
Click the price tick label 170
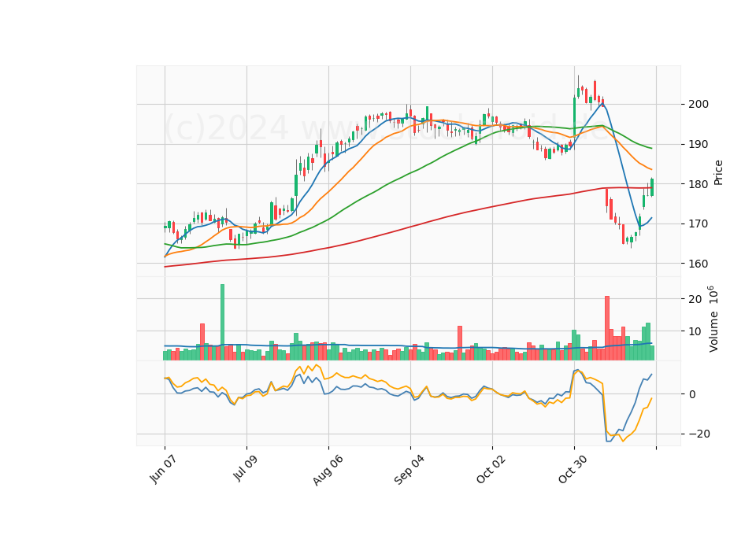699,223
